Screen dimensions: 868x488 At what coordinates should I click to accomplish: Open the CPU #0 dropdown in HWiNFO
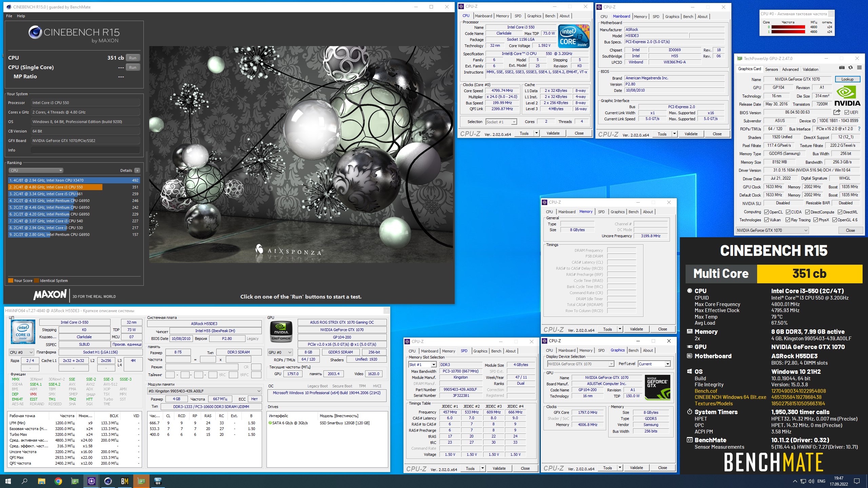point(21,352)
